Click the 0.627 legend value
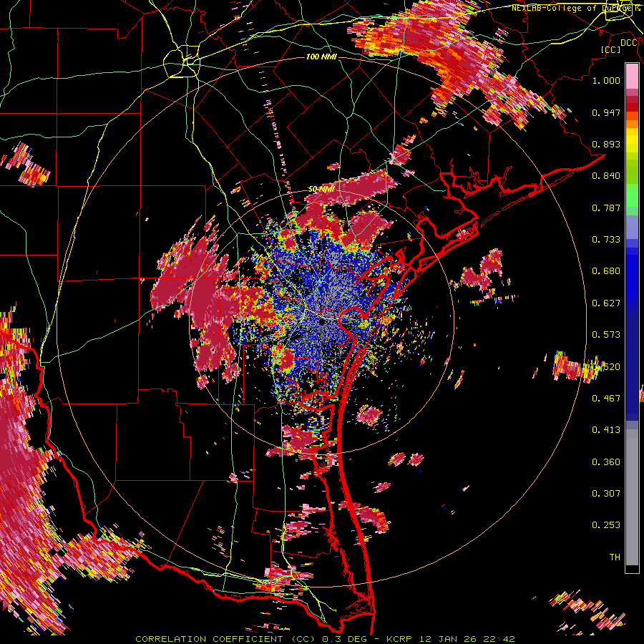 pyautogui.click(x=606, y=303)
